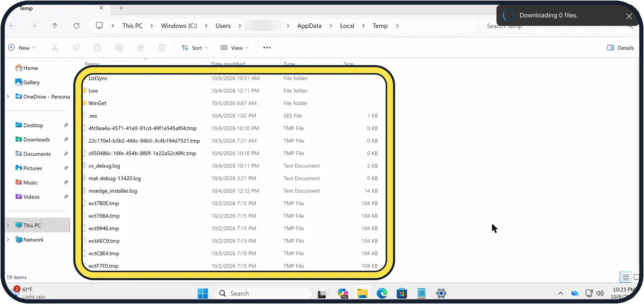Click the Windows Start button

pos(203,293)
